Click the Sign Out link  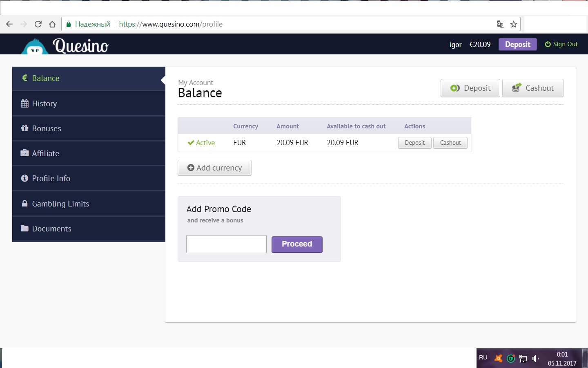pos(561,44)
